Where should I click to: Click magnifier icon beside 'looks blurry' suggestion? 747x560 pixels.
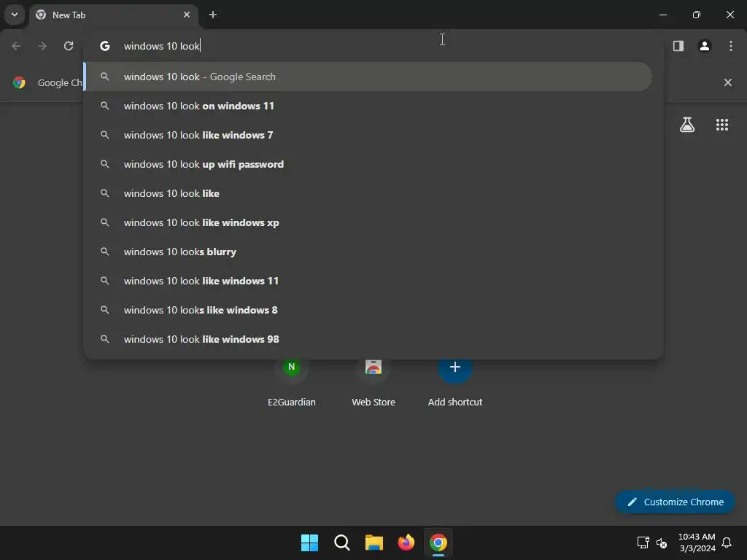(x=105, y=252)
